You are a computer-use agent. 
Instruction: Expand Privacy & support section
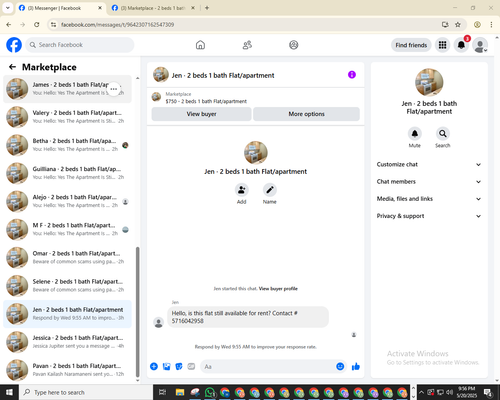coord(429,216)
